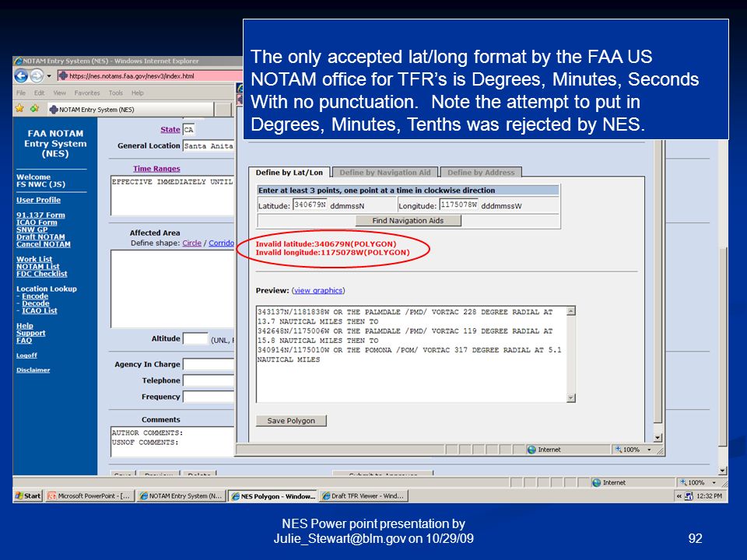Click the Frequency input field
Image resolution: width=747 pixels, height=560 pixels.
209,397
